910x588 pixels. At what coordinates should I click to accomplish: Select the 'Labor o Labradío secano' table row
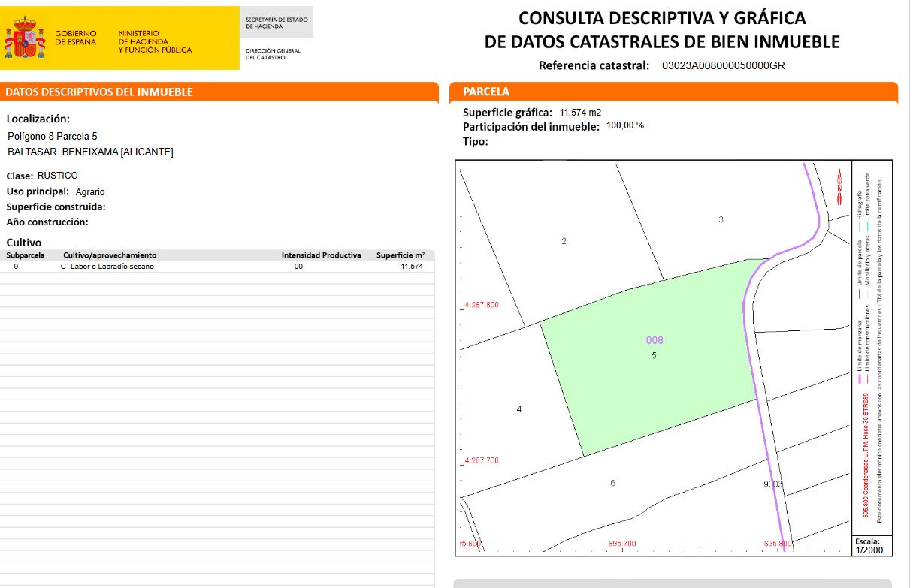(x=107, y=267)
